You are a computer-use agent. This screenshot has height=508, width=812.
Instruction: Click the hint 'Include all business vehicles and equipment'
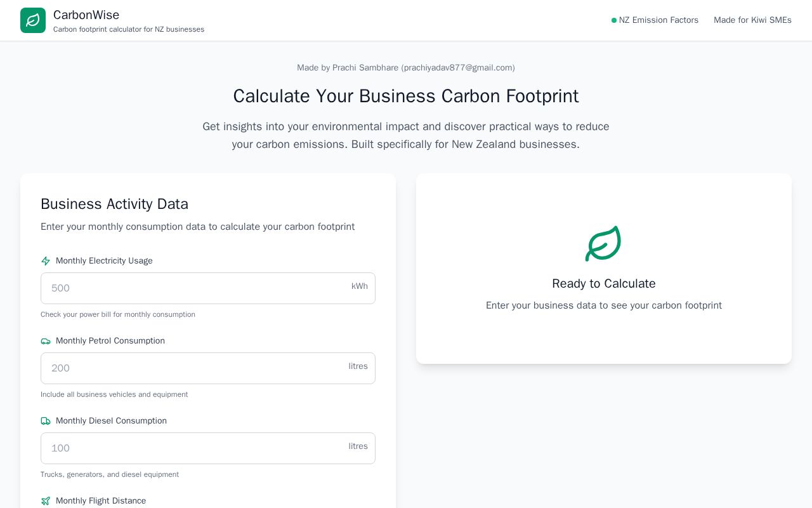tap(114, 394)
